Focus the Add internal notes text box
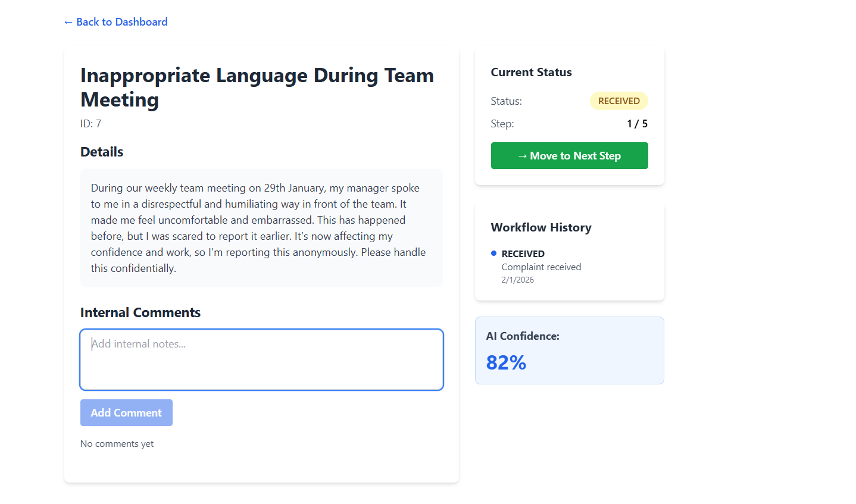 tap(261, 359)
